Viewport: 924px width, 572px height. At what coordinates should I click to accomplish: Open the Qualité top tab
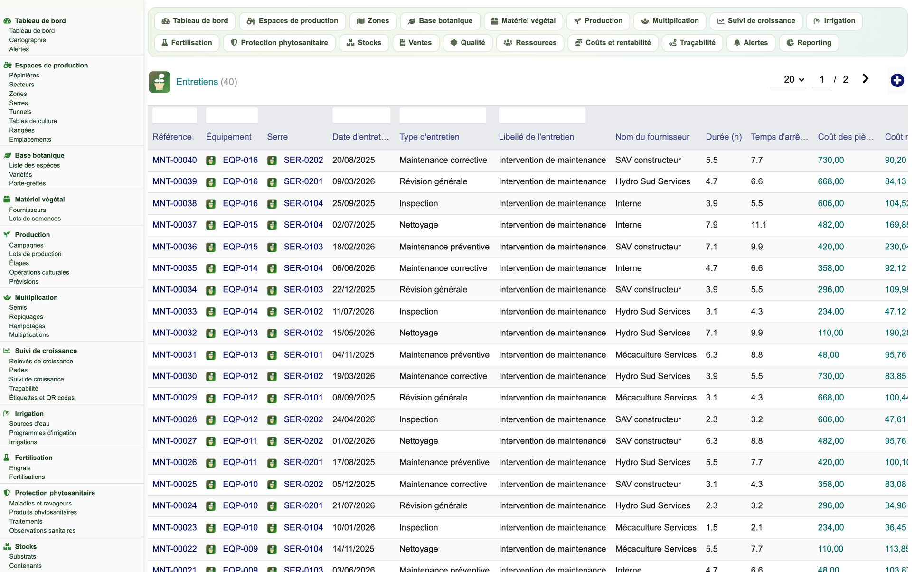(x=468, y=43)
